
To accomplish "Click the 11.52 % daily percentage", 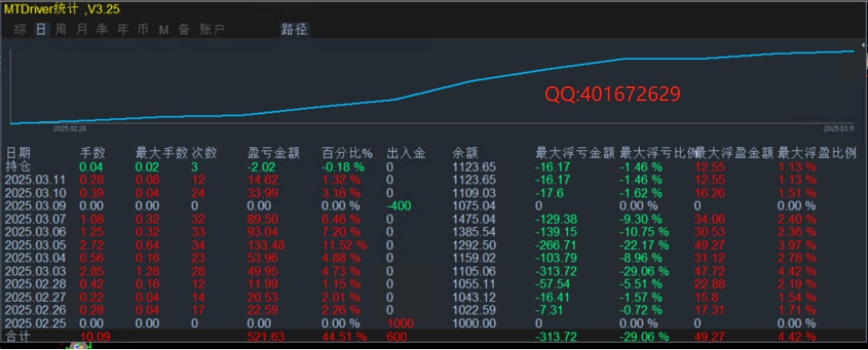I will tap(344, 245).
